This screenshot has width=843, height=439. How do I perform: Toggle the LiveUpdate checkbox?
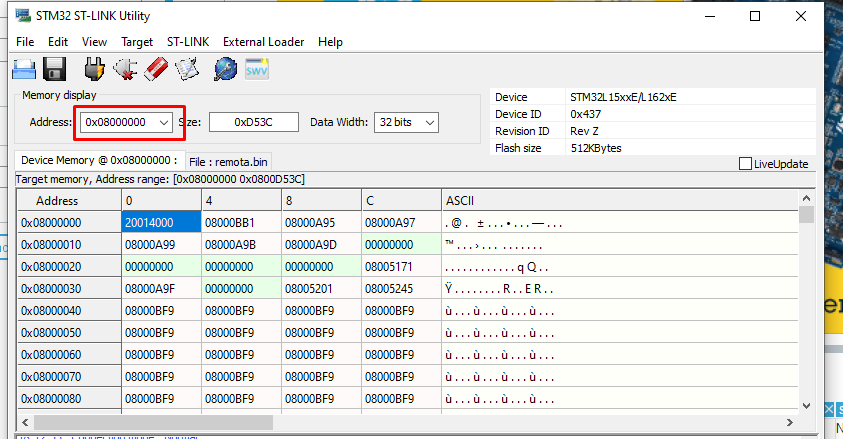coord(745,164)
